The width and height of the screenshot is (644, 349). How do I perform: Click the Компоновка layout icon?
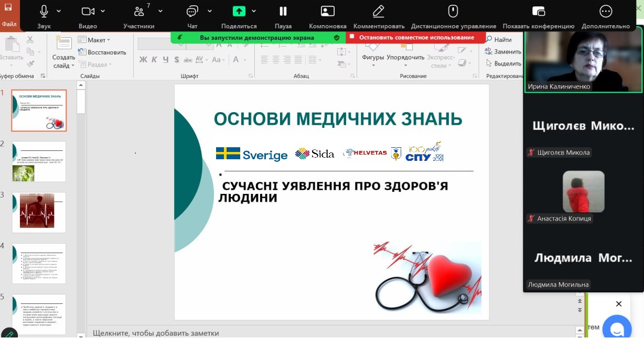tap(327, 12)
